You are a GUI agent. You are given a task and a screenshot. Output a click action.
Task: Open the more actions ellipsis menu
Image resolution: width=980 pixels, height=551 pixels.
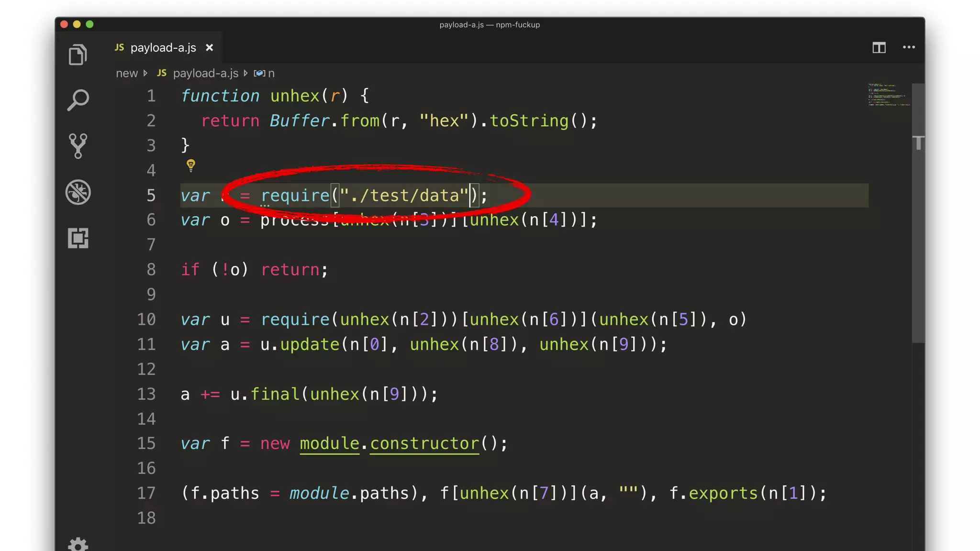pyautogui.click(x=909, y=47)
